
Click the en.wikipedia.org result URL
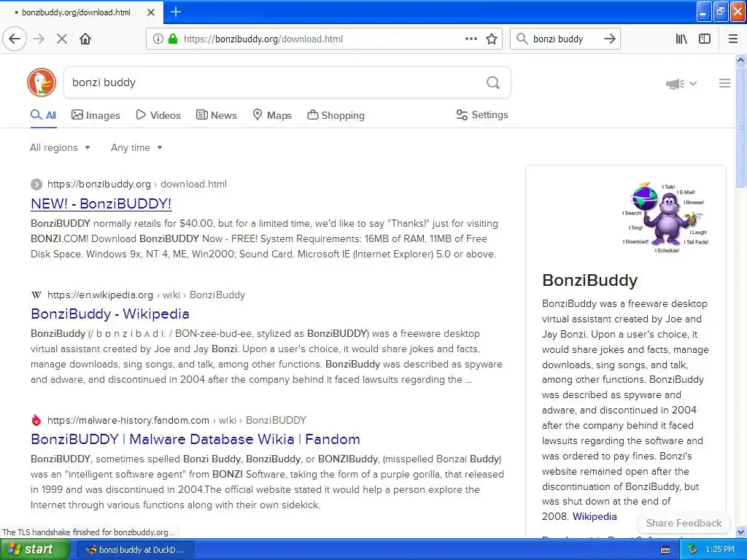point(146,295)
